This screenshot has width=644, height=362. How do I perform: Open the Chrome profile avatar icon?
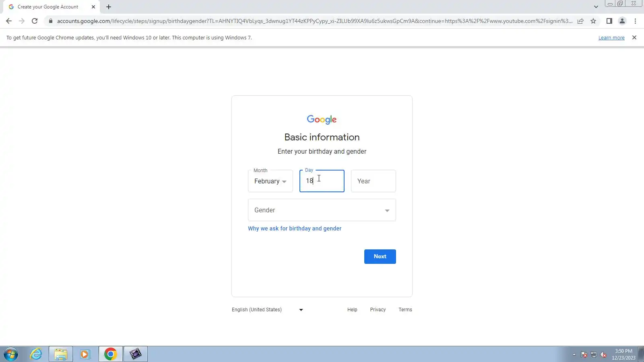622,21
